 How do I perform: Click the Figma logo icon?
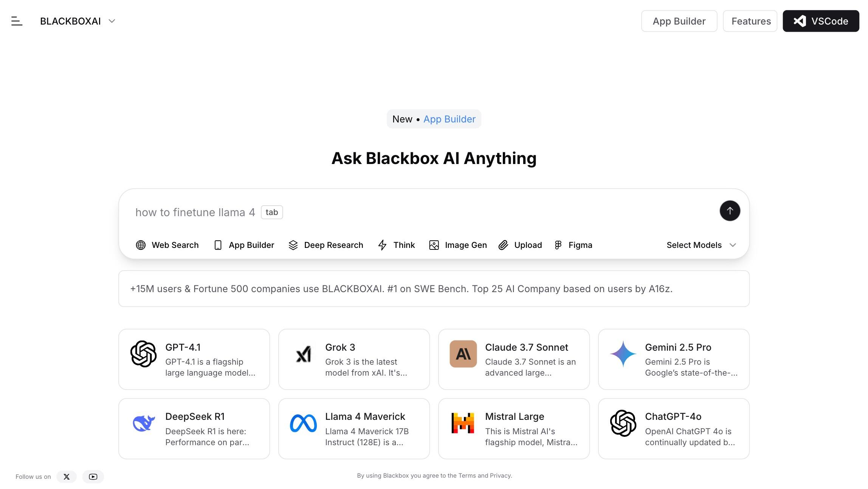tap(558, 245)
